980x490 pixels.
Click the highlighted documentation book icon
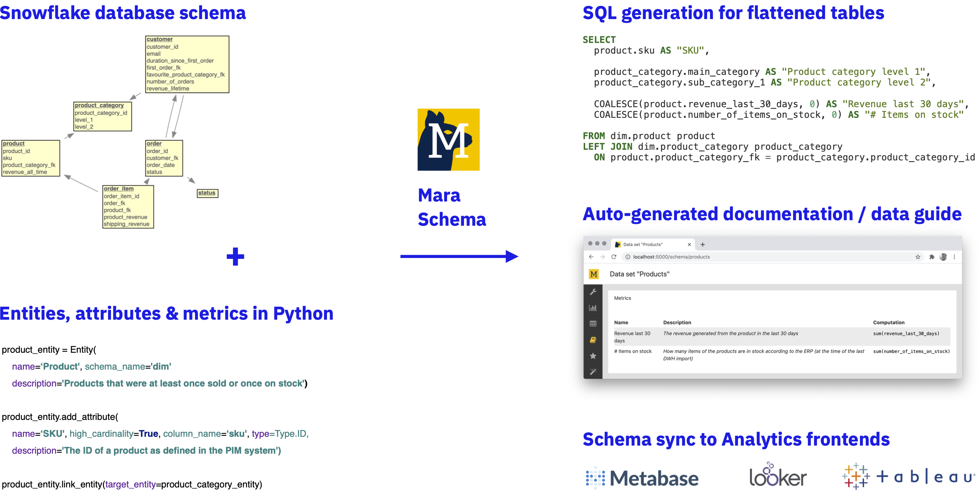click(x=594, y=339)
